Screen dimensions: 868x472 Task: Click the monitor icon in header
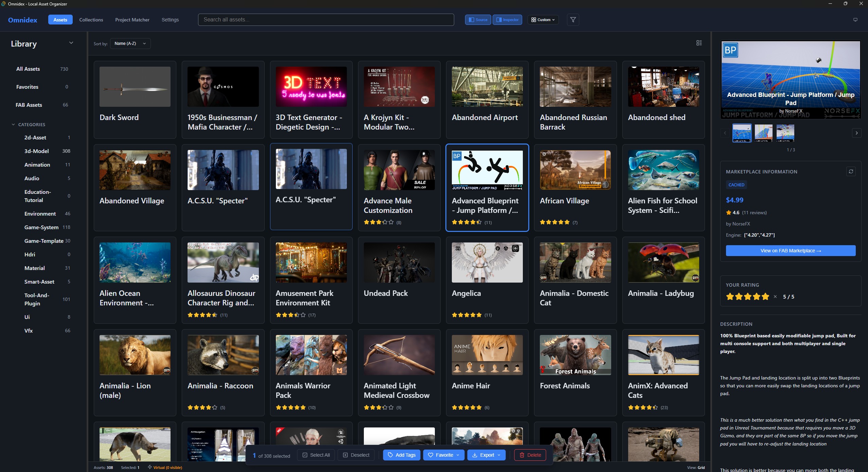[855, 20]
